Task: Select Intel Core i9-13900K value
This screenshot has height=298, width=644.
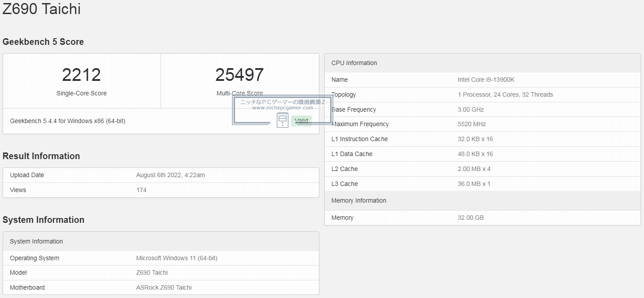Action: point(486,80)
